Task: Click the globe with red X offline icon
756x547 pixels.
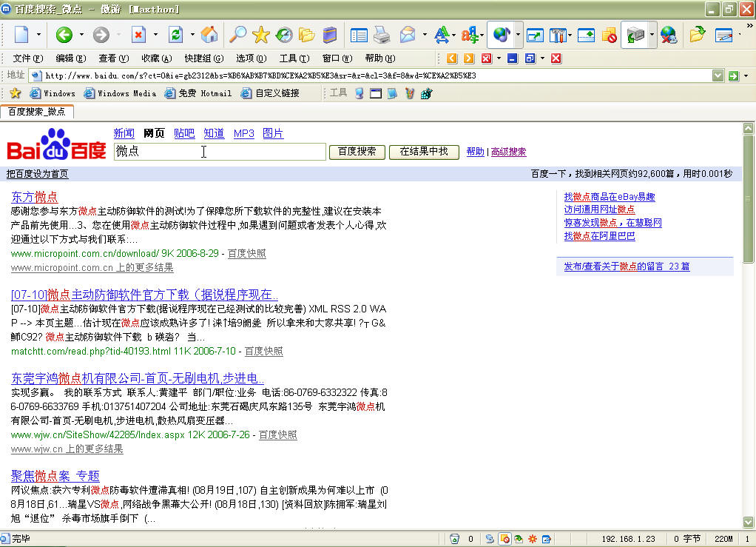Action: tap(669, 35)
